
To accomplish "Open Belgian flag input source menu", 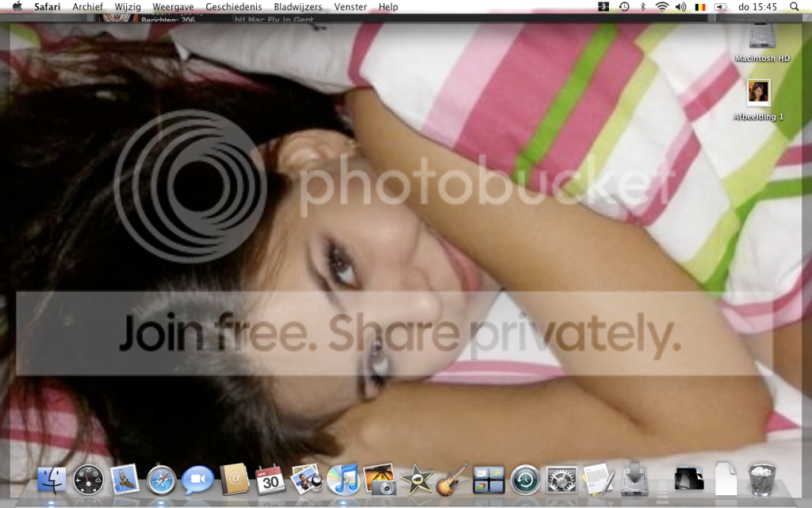I will 700,6.
